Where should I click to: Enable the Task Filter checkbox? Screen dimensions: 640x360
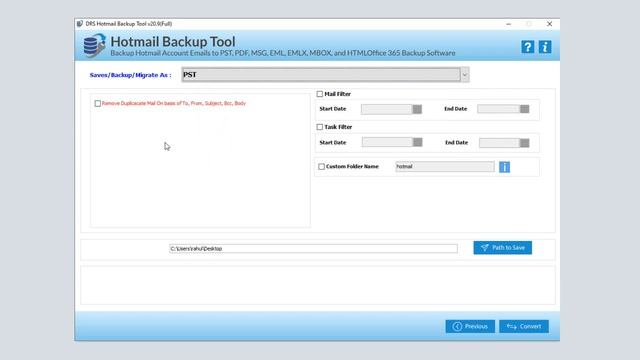tap(320, 127)
